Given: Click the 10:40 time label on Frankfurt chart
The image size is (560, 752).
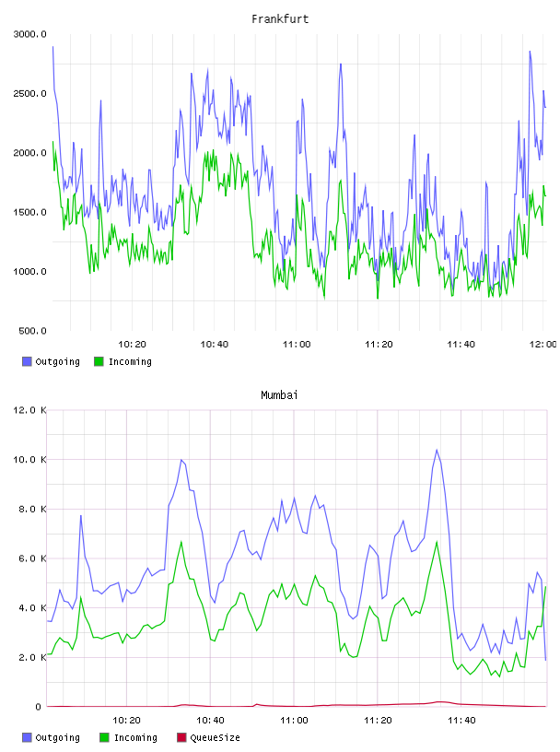Looking at the screenshot, I should [x=214, y=345].
